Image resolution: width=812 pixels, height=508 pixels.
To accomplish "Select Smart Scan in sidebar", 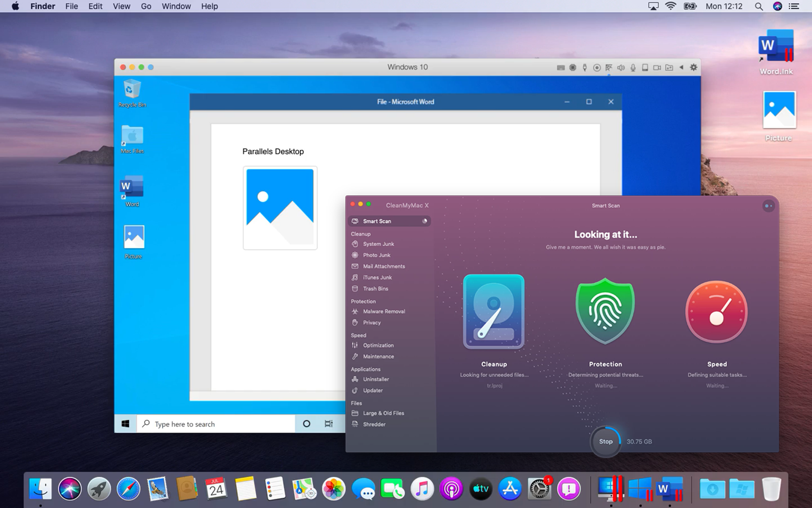I will [389, 221].
